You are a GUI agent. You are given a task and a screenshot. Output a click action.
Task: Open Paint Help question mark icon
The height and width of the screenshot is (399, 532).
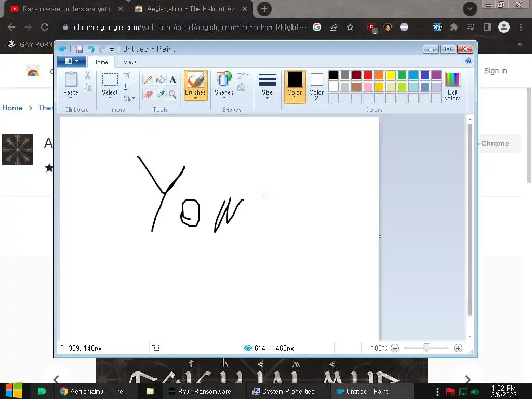click(x=469, y=61)
